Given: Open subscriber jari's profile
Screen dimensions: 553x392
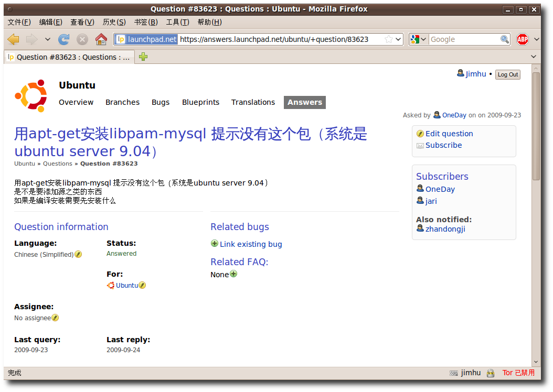Looking at the screenshot, I should coord(431,201).
